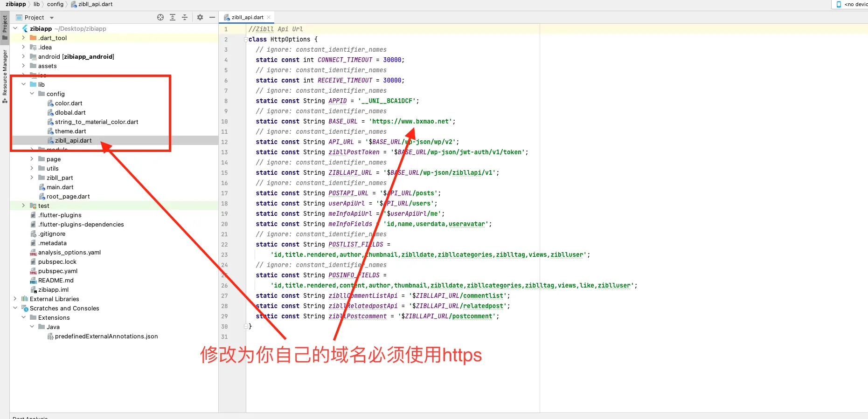The image size is (868, 419).
Task: Open pubspec.yaml file
Action: 57,271
